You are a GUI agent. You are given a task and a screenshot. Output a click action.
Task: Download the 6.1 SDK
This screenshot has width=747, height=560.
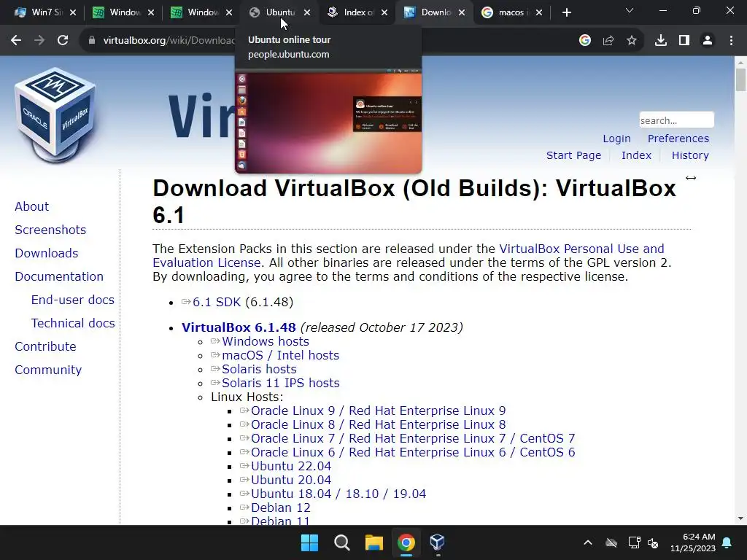coord(216,302)
